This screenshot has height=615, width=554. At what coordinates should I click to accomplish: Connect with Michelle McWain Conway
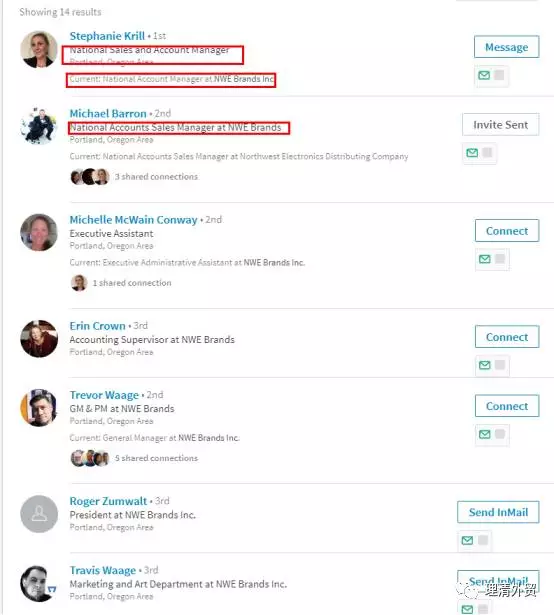pos(507,231)
